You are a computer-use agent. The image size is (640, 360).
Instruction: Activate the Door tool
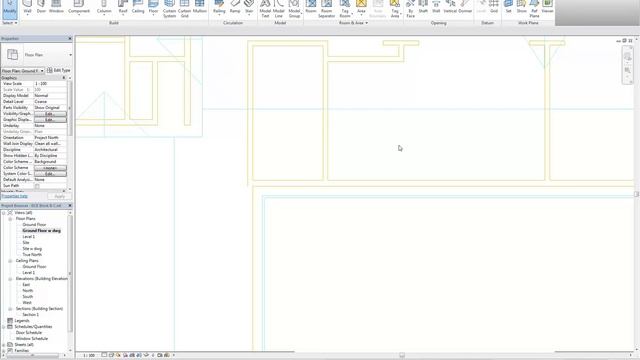(41, 7)
